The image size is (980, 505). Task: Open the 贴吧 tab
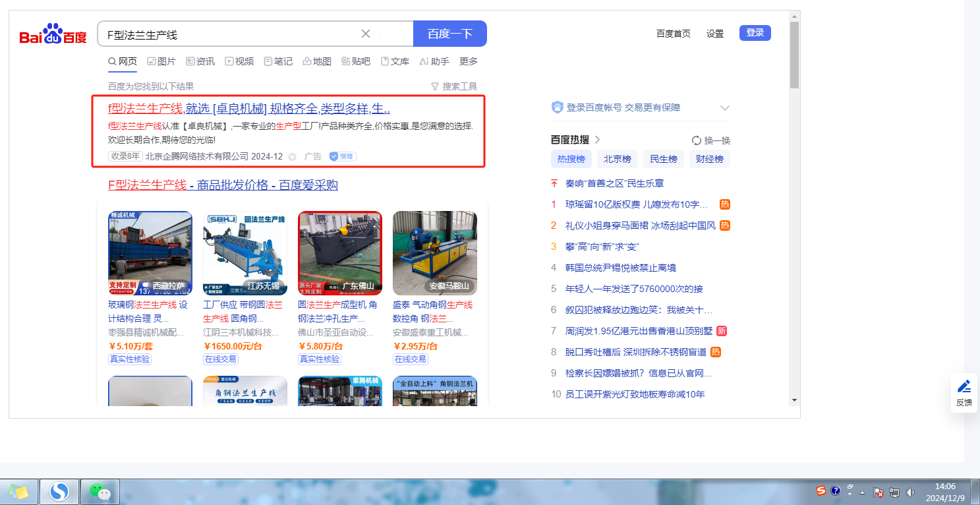click(356, 61)
